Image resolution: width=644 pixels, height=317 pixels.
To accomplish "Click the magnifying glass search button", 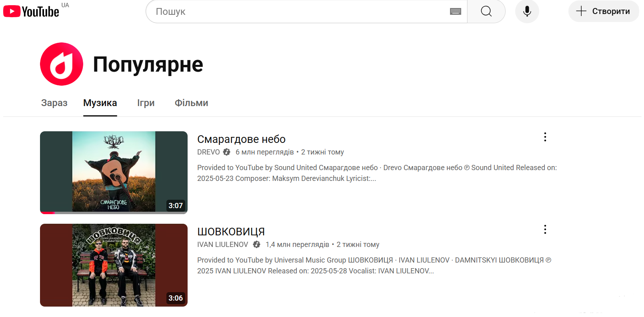I will coord(486,11).
